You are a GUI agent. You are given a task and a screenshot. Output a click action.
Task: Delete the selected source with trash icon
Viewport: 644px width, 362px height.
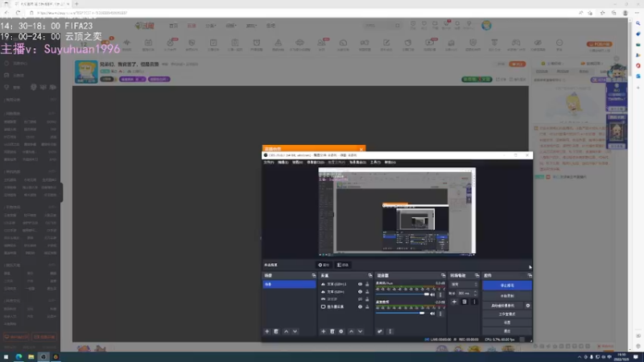point(332,331)
